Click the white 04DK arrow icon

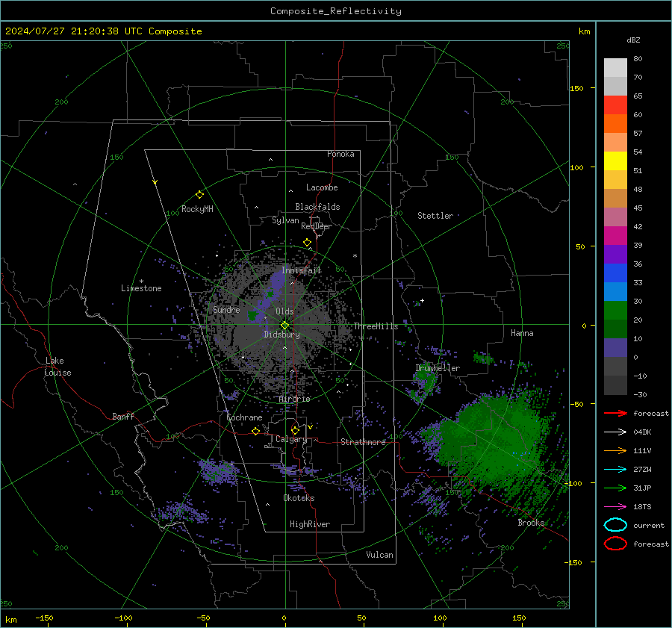[x=615, y=432]
